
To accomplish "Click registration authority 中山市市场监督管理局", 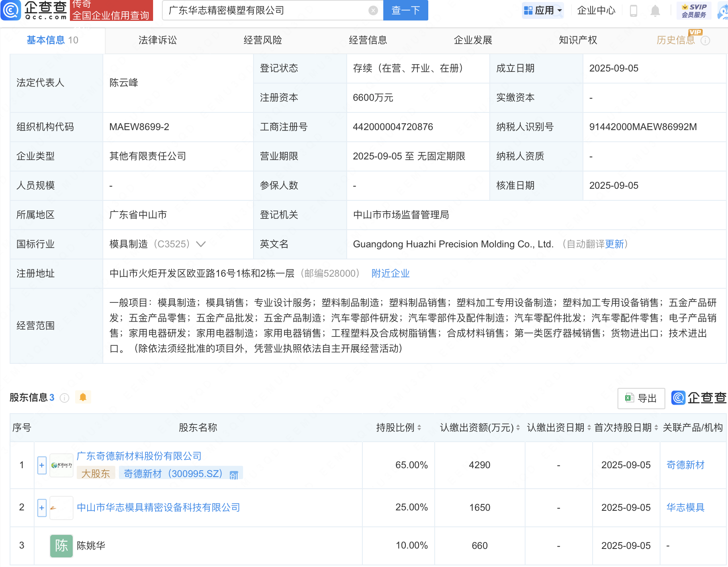I will (x=401, y=215).
